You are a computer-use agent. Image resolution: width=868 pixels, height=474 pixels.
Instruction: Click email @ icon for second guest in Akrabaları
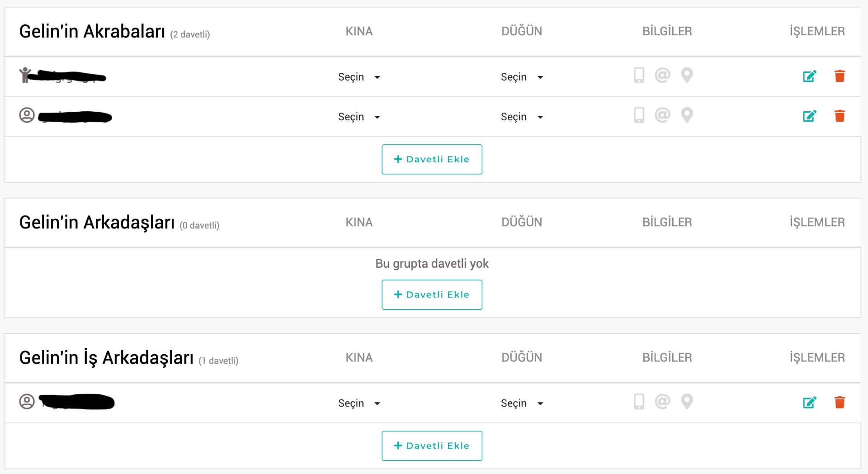click(662, 115)
